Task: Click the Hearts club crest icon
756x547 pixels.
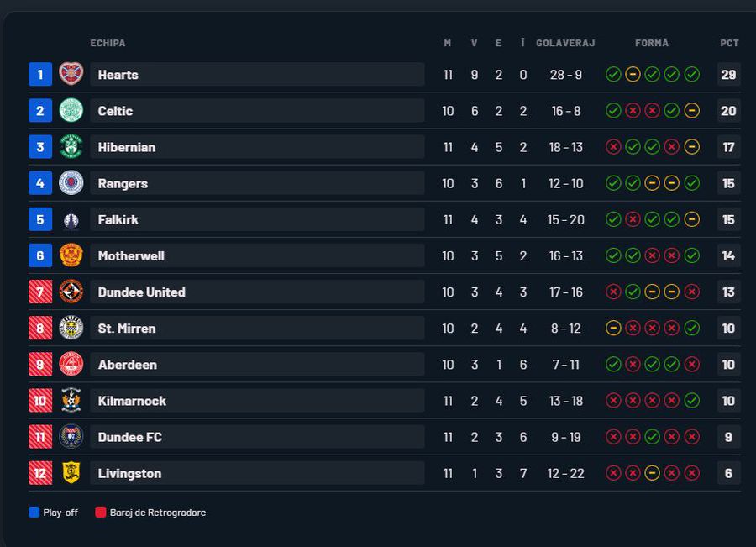Action: click(71, 74)
